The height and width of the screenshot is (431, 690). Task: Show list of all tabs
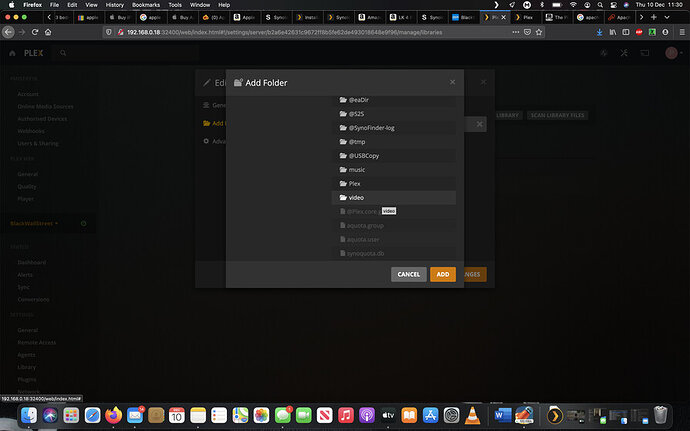667,17
